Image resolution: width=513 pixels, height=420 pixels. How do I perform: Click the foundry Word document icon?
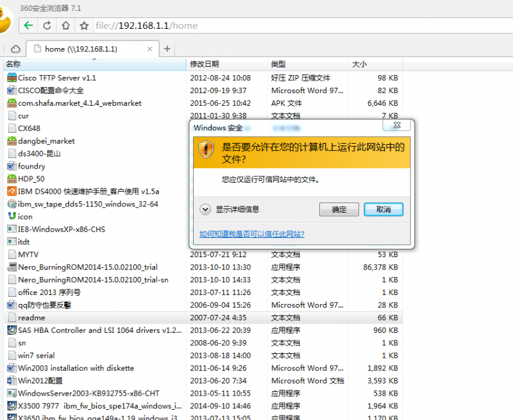12,166
